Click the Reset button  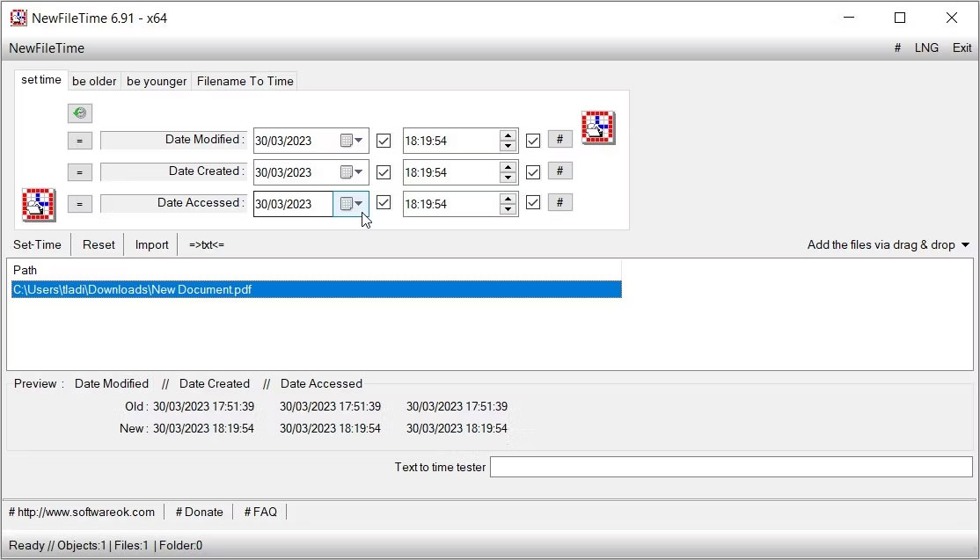click(x=99, y=244)
